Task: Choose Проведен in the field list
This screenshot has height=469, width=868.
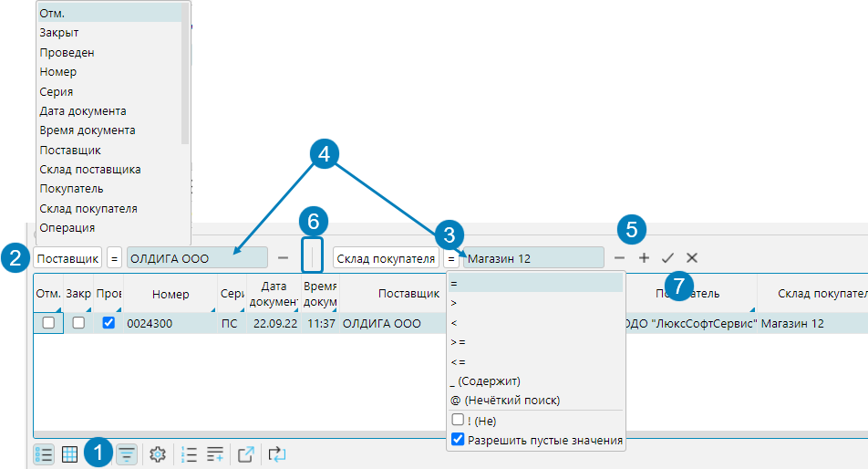Action: pos(109,53)
